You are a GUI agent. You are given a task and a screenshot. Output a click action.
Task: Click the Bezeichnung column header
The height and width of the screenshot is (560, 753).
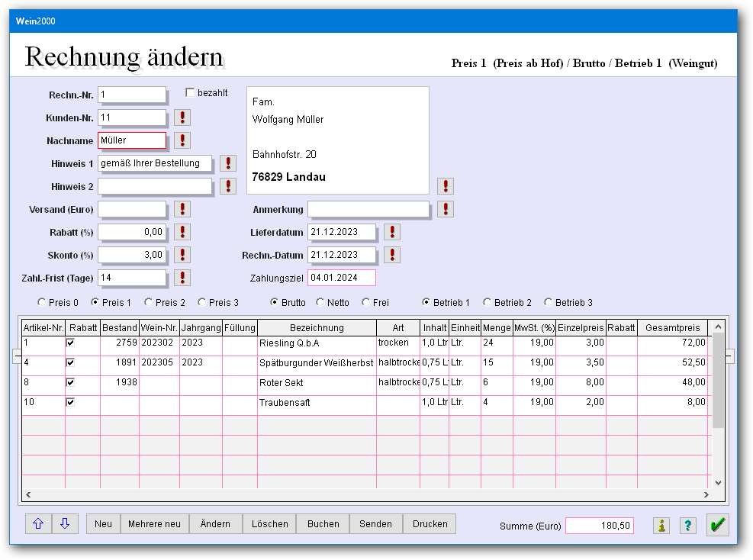click(317, 327)
